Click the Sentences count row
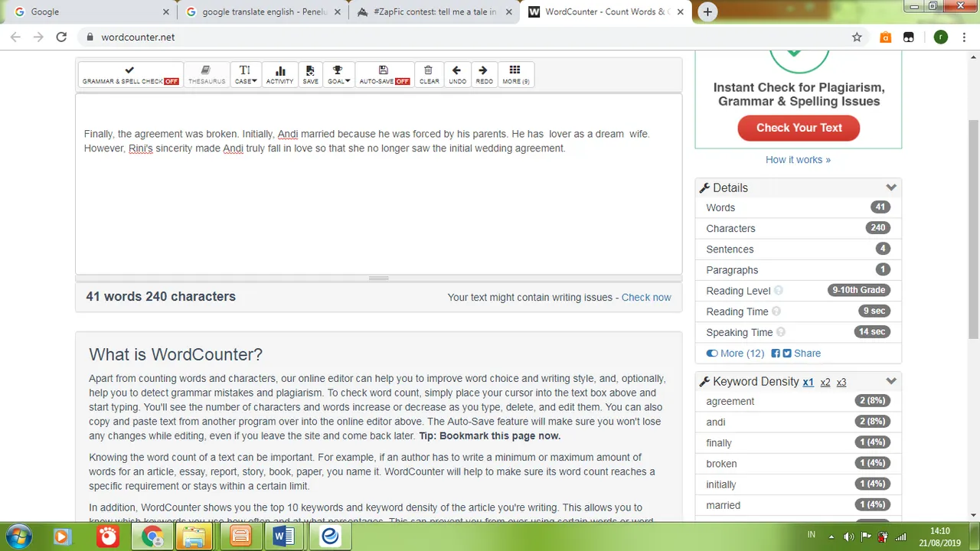The image size is (980, 551). (x=798, y=249)
